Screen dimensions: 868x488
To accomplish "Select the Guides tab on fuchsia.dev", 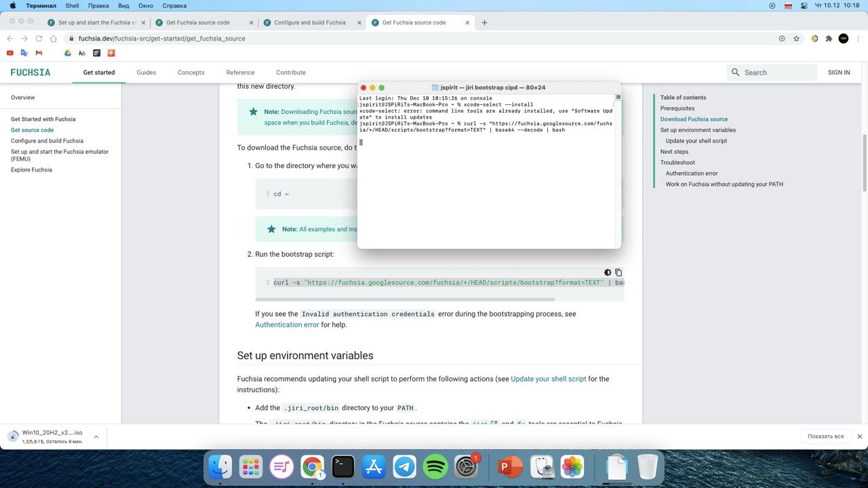I will coord(146,73).
